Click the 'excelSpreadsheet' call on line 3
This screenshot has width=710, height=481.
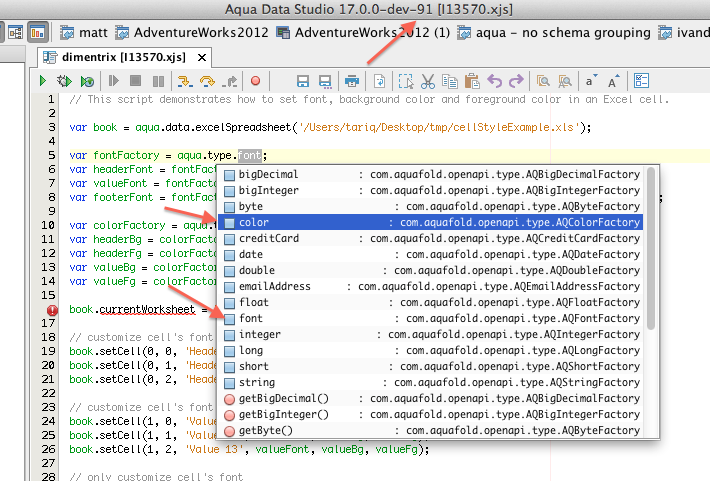tap(243, 127)
